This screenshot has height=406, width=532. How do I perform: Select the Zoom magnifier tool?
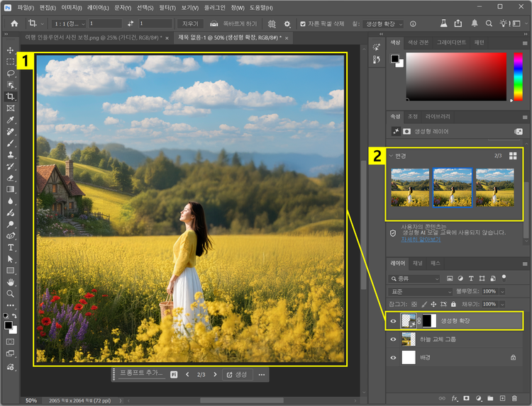(x=11, y=293)
